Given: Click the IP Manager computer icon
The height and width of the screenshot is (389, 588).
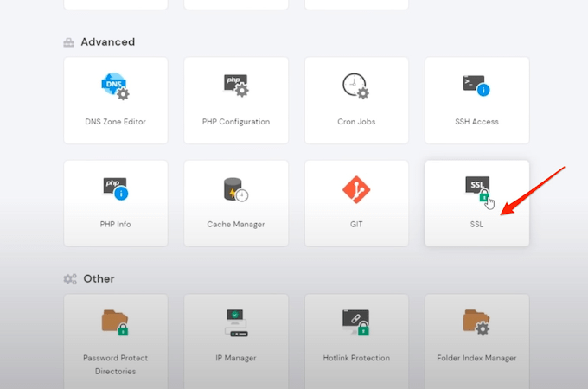Looking at the screenshot, I should tap(236, 322).
